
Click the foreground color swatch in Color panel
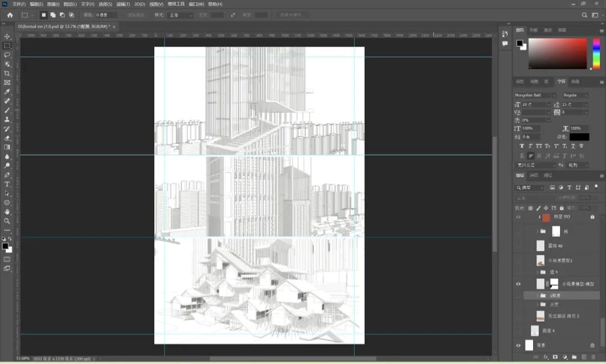[520, 43]
